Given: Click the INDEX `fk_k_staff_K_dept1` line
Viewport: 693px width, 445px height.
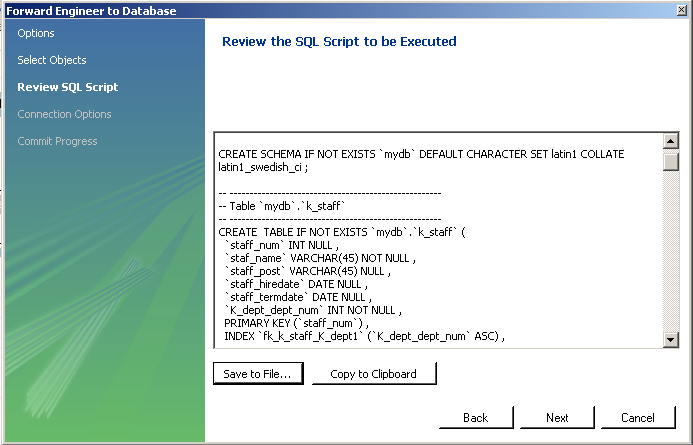Looking at the screenshot, I should click(x=364, y=336).
